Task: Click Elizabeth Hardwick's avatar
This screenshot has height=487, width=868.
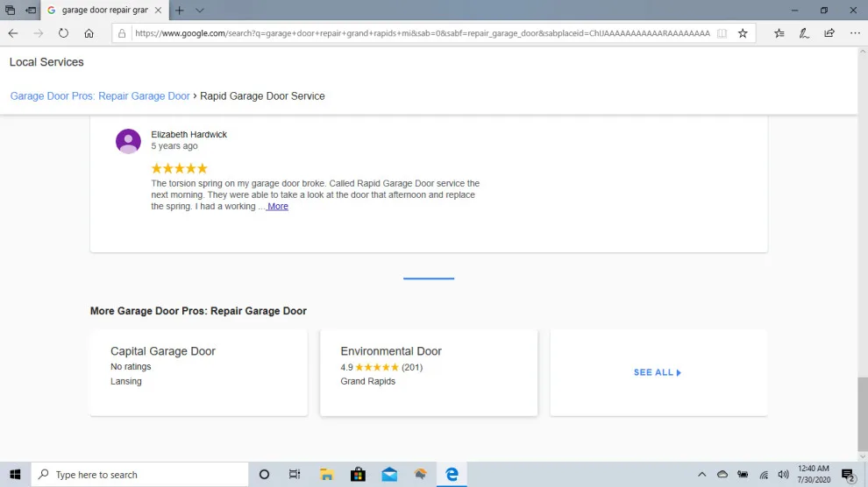Action: click(x=128, y=141)
